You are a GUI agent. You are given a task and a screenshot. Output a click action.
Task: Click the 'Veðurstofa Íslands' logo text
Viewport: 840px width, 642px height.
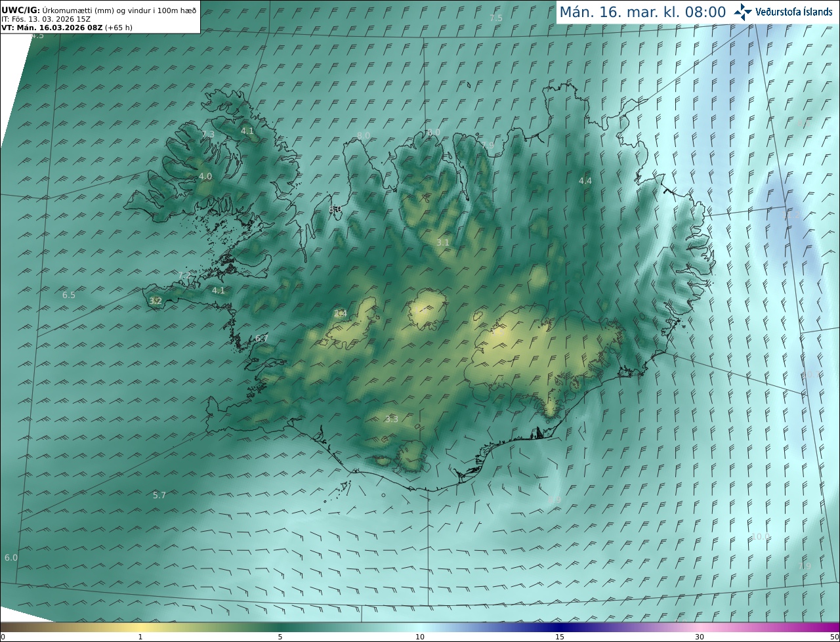794,12
